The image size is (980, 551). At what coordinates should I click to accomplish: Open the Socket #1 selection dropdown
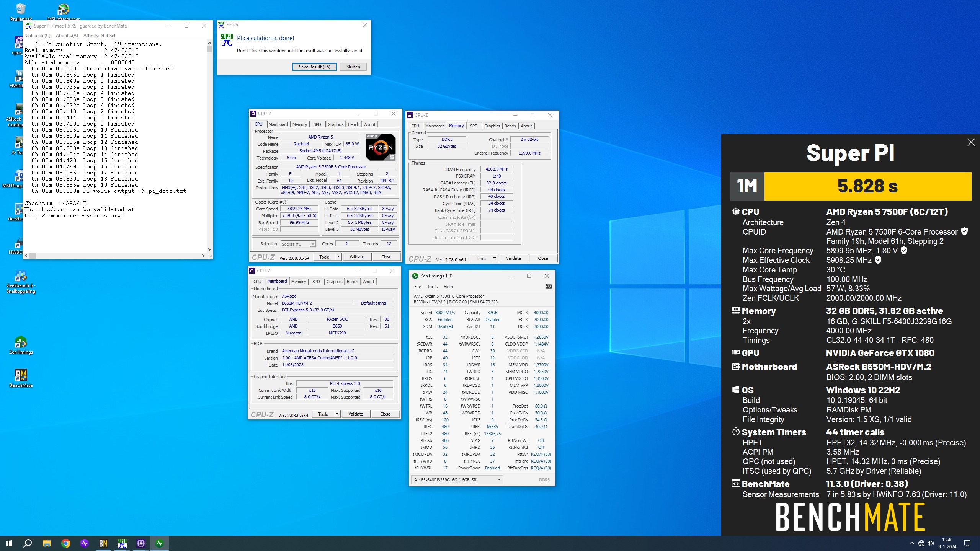298,244
